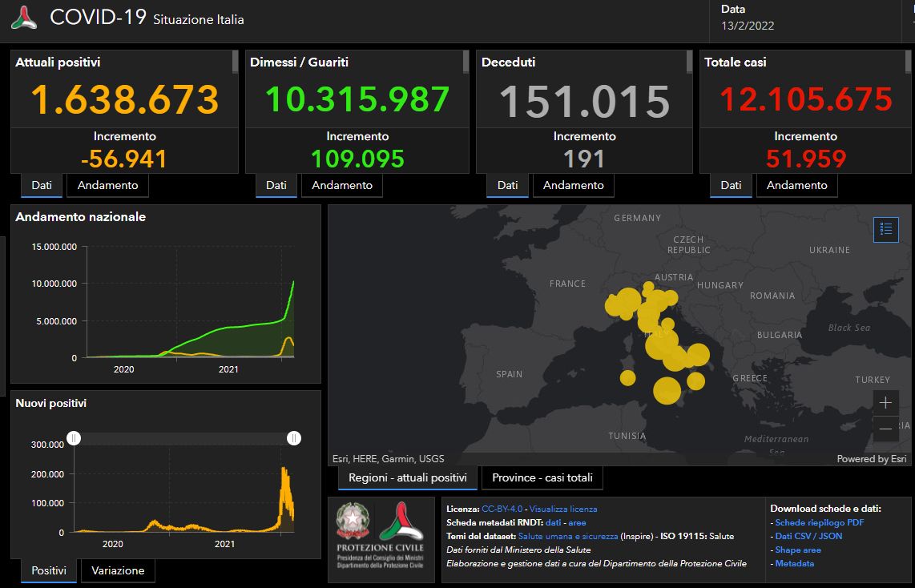This screenshot has width=915, height=588.
Task: Show the Variazione chart tab
Action: pos(118,570)
